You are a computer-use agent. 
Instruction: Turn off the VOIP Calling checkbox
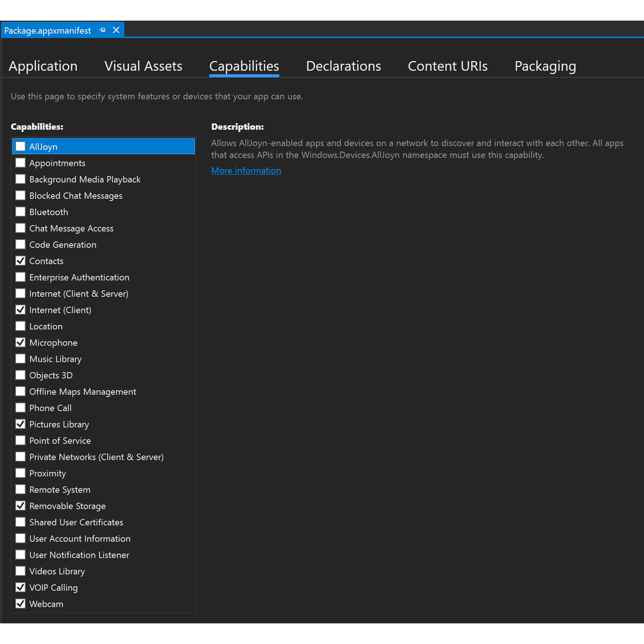coord(21,587)
